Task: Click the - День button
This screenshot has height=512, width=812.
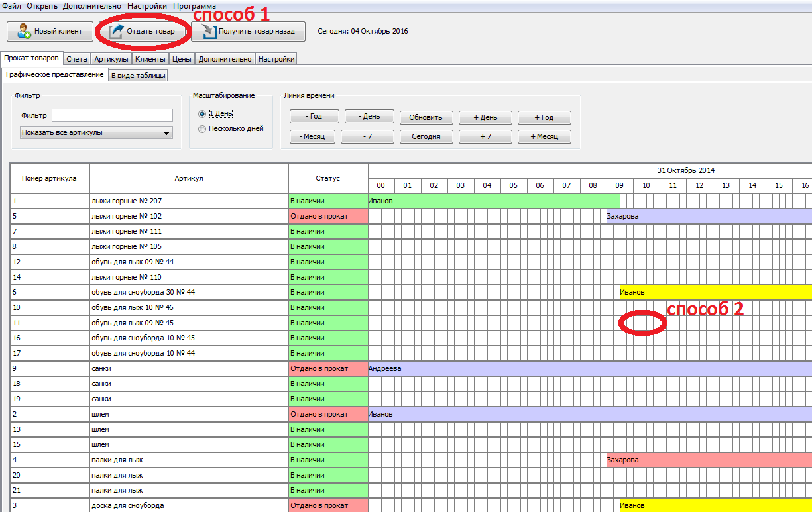Action: [369, 117]
